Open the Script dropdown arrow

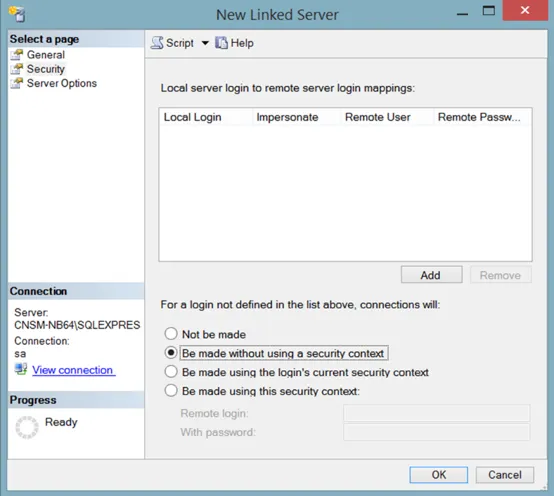[205, 43]
